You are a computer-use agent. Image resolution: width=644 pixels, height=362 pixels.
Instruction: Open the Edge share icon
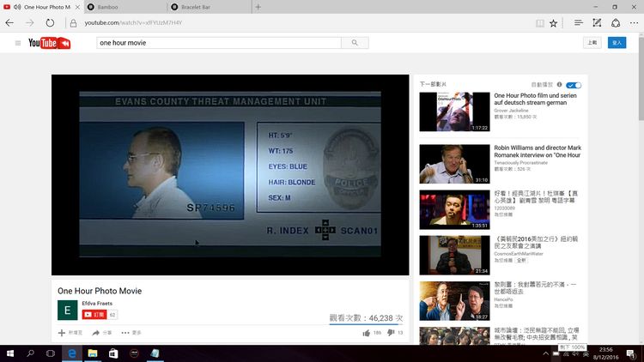click(x=616, y=23)
